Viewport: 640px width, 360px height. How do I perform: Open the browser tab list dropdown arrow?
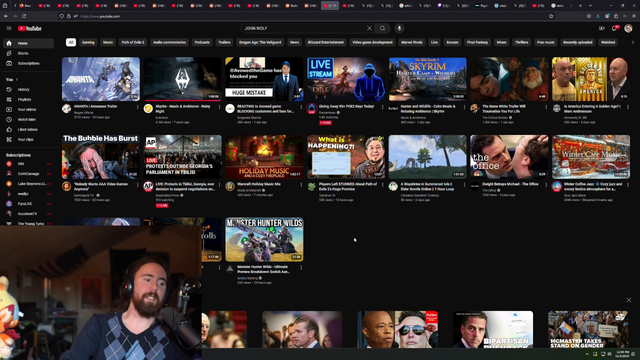(590, 6)
